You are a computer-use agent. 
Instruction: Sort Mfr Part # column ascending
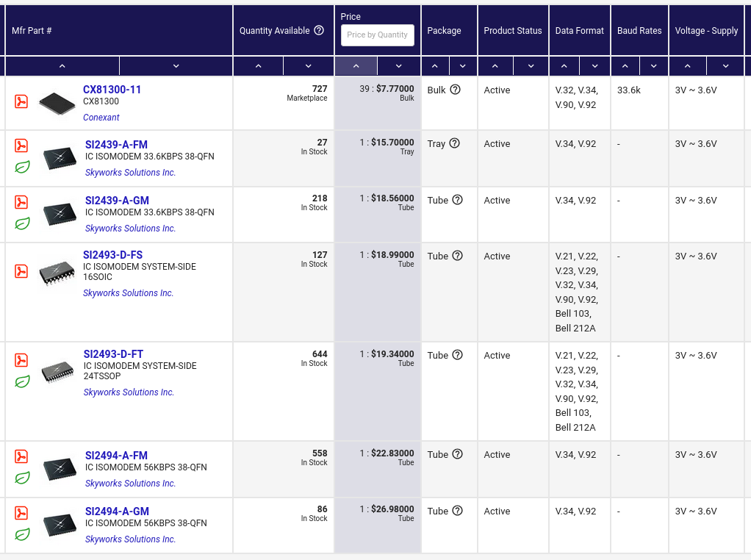62,66
